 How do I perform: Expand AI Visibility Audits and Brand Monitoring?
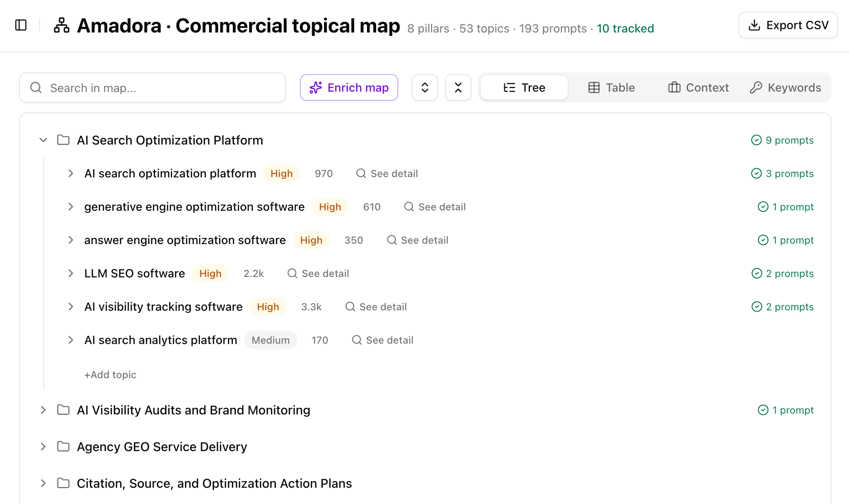43,410
